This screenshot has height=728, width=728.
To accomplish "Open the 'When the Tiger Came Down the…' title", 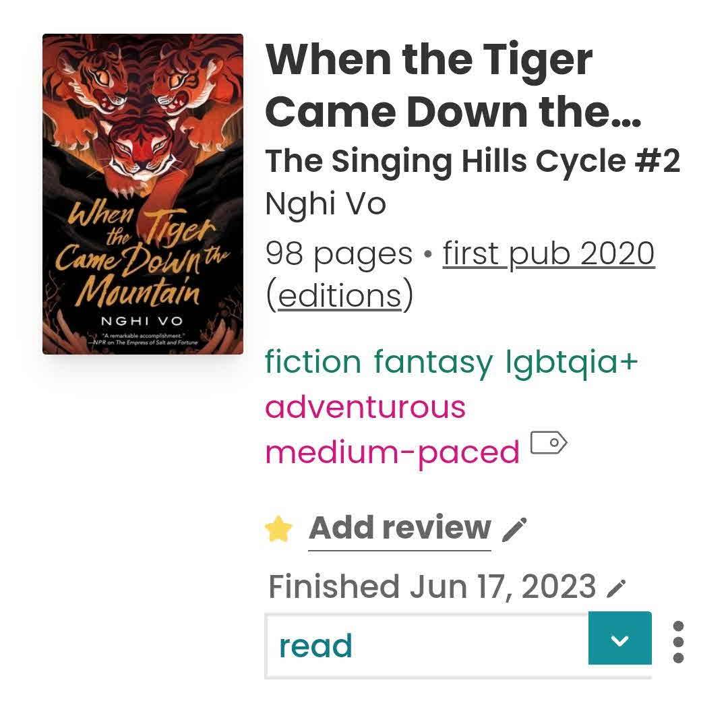I will coord(452,86).
